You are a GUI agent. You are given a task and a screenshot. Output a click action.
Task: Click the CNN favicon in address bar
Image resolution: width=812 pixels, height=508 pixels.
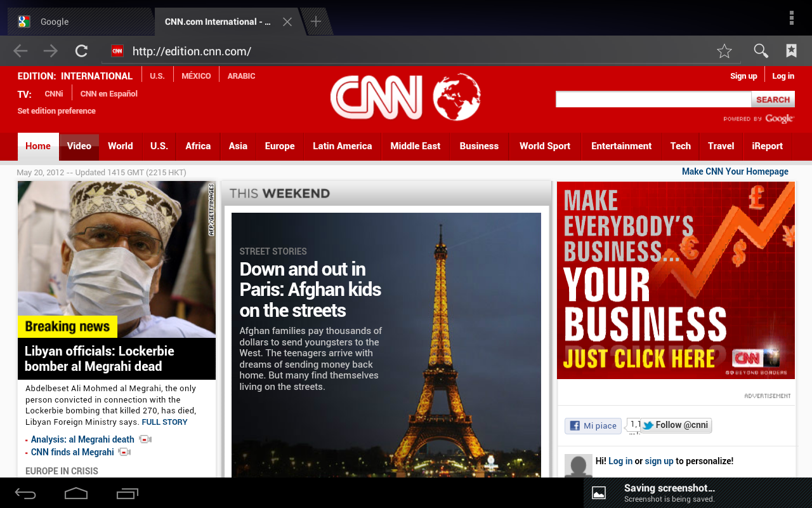tap(117, 51)
